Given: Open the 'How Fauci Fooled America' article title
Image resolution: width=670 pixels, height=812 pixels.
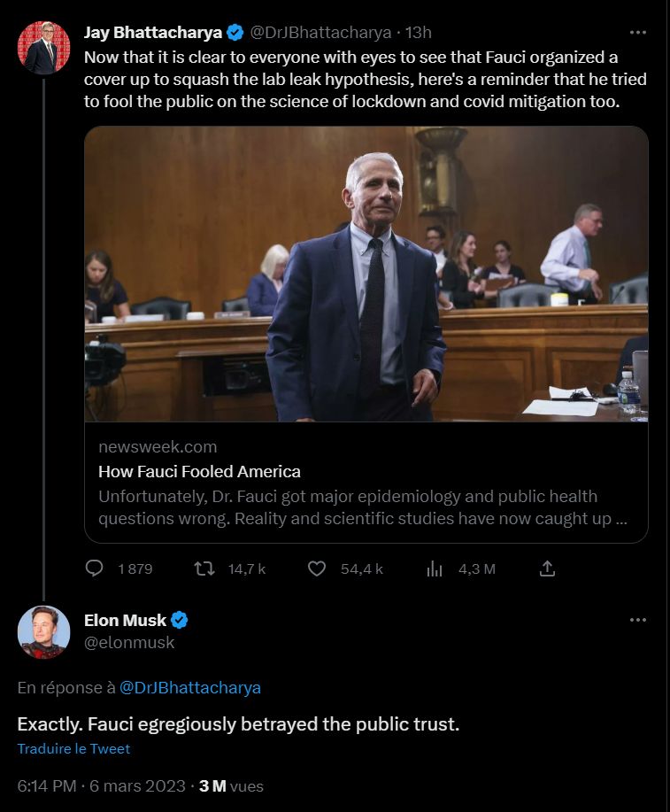Looking at the screenshot, I should coord(199,471).
